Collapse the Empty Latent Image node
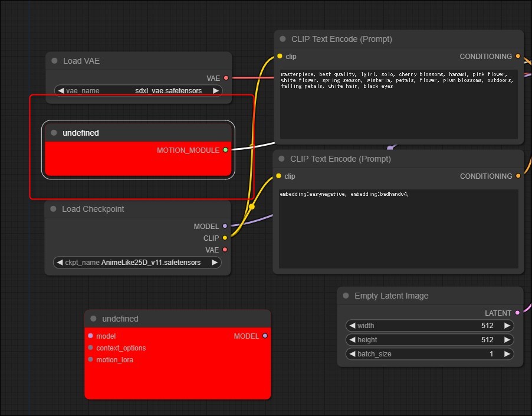Image resolution: width=532 pixels, height=416 pixels. (346, 296)
